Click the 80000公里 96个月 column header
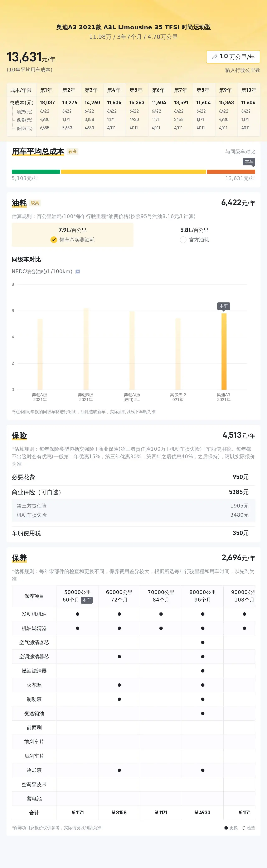 pos(203,596)
